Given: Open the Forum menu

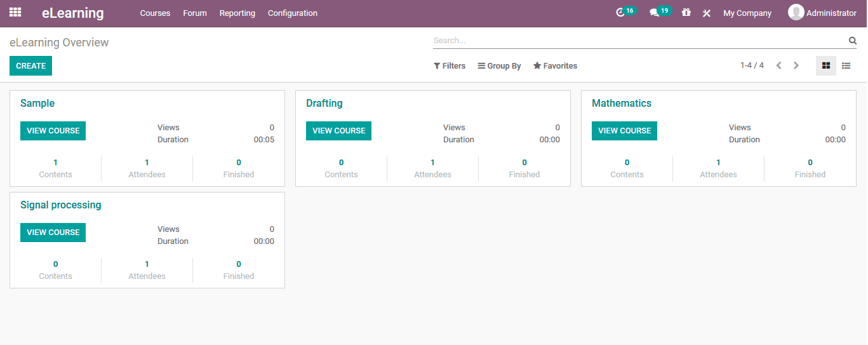Looking at the screenshot, I should tap(195, 13).
